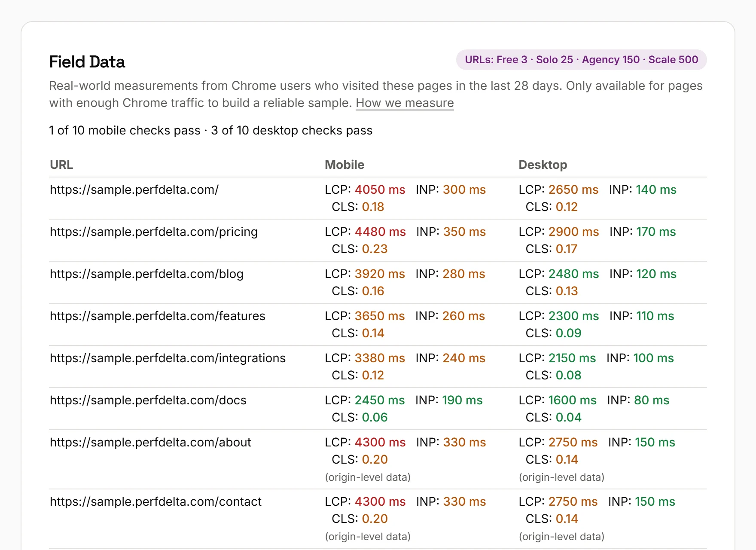756x550 pixels.
Task: Select the https://sample.perfdelta.com/ homepage URL
Action: tap(134, 190)
